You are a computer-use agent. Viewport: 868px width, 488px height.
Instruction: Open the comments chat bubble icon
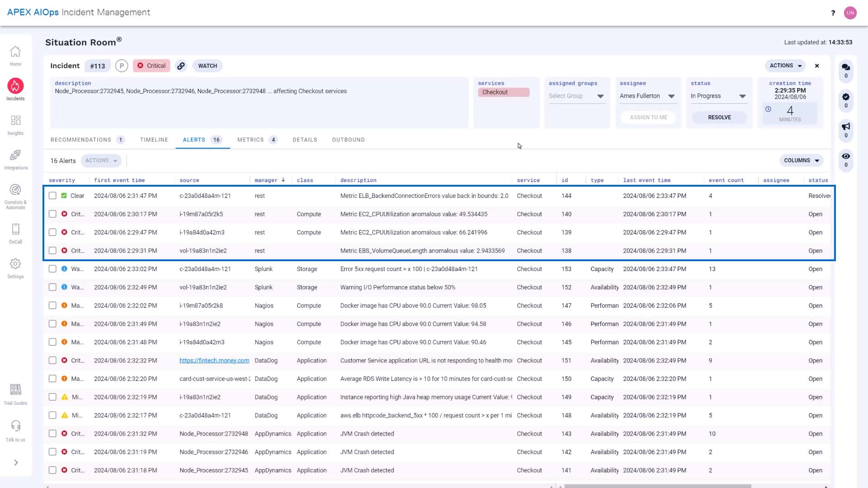[x=846, y=67]
